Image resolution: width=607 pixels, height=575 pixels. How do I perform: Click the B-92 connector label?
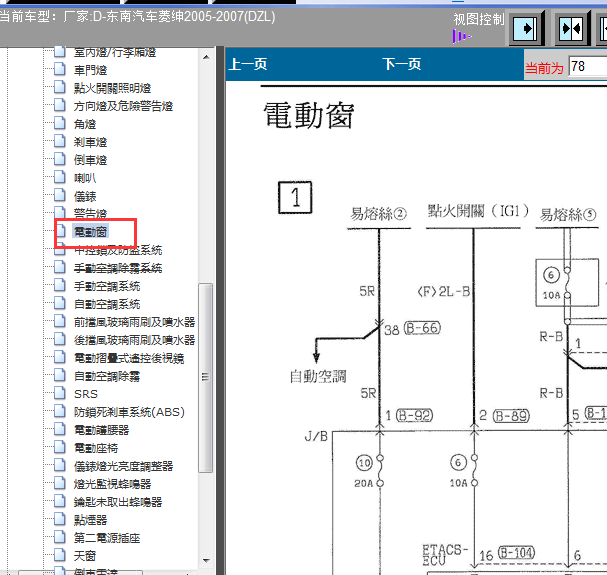(415, 415)
